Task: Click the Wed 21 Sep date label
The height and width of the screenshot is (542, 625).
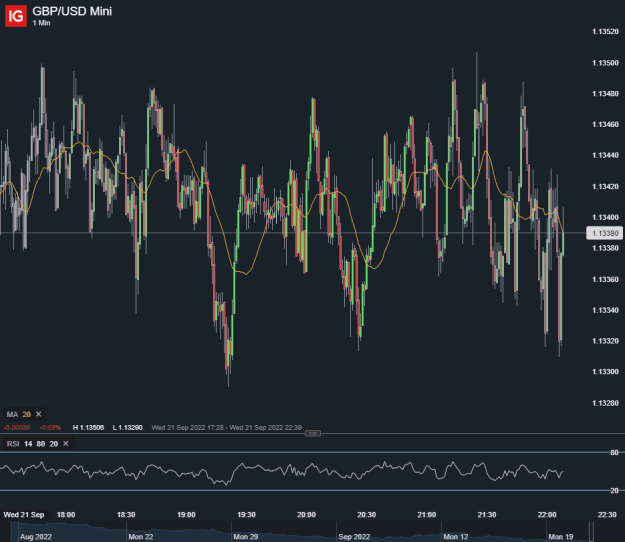Action: (x=24, y=515)
